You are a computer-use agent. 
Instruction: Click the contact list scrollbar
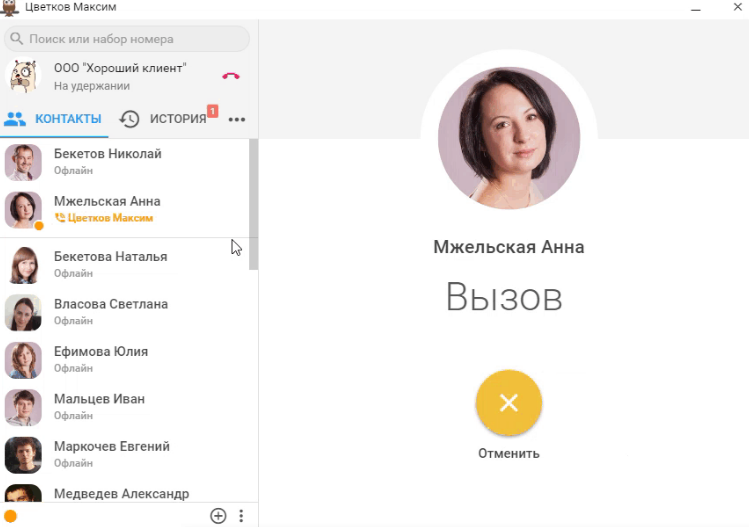click(253, 204)
